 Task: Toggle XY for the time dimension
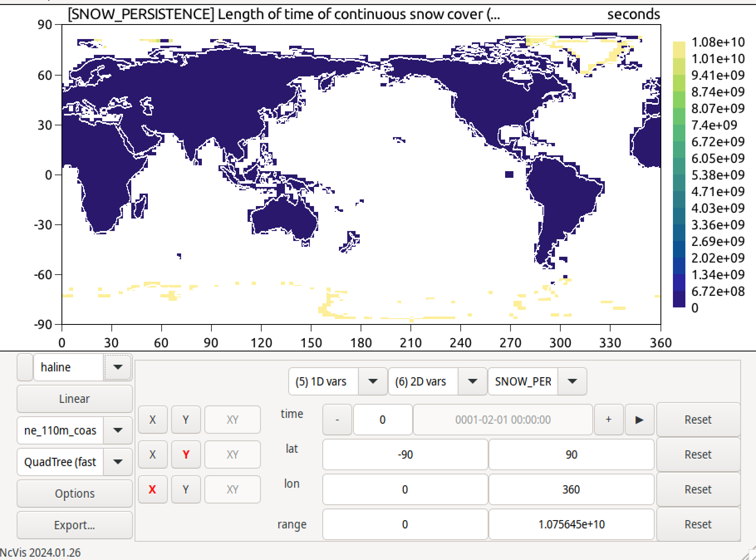[x=232, y=420]
